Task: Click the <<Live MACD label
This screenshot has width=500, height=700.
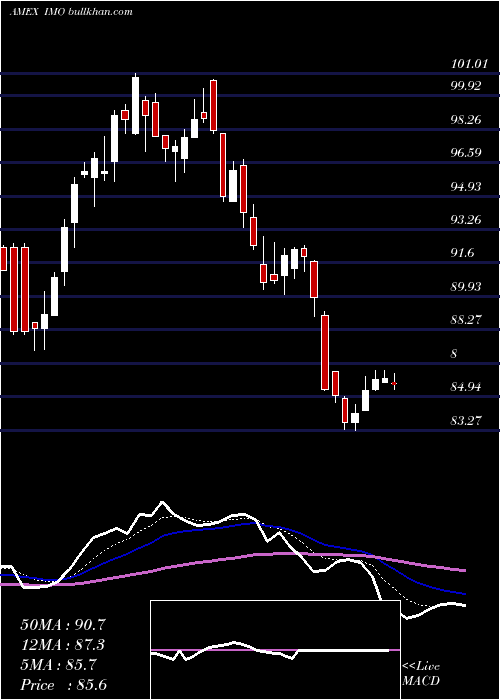Action: (x=421, y=674)
